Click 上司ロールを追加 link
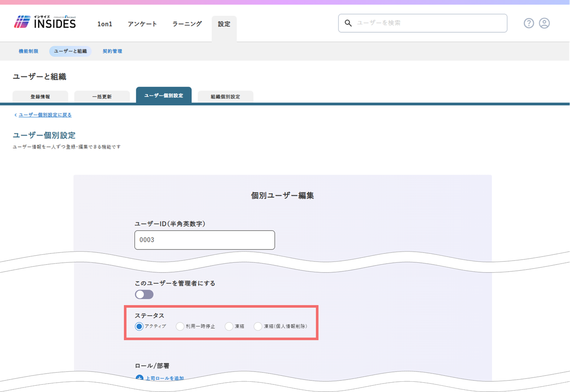570x392 pixels. (165, 378)
